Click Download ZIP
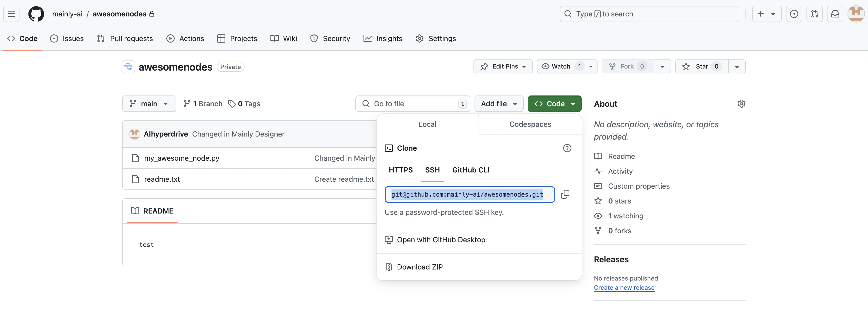Viewport: 868px width, 309px height. (x=419, y=267)
